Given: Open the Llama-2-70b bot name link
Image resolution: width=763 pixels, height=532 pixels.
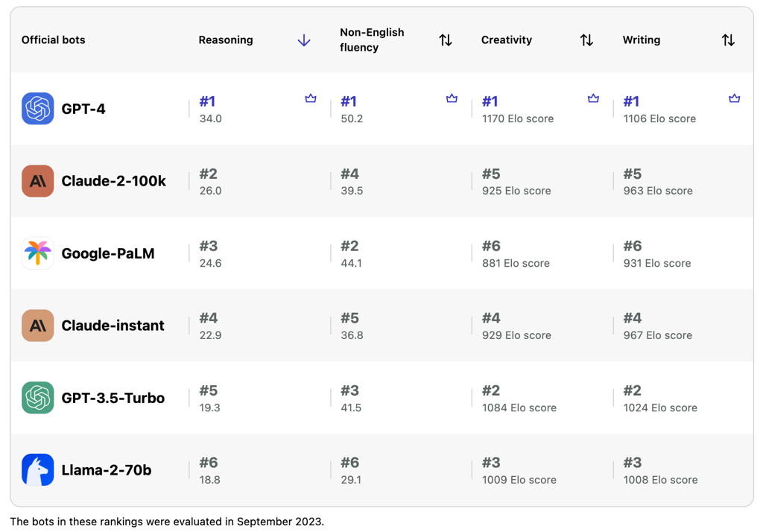Looking at the screenshot, I should [x=107, y=470].
